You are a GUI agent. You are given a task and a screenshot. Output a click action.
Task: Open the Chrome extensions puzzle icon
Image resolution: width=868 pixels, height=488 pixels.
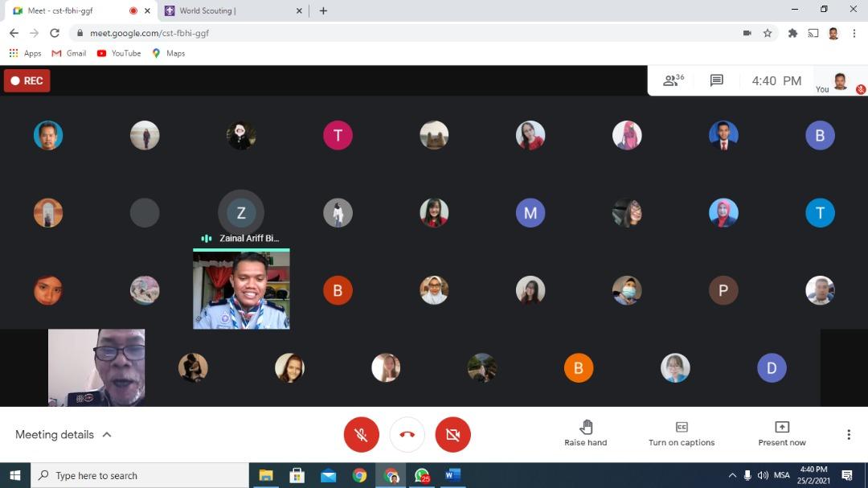(x=792, y=33)
